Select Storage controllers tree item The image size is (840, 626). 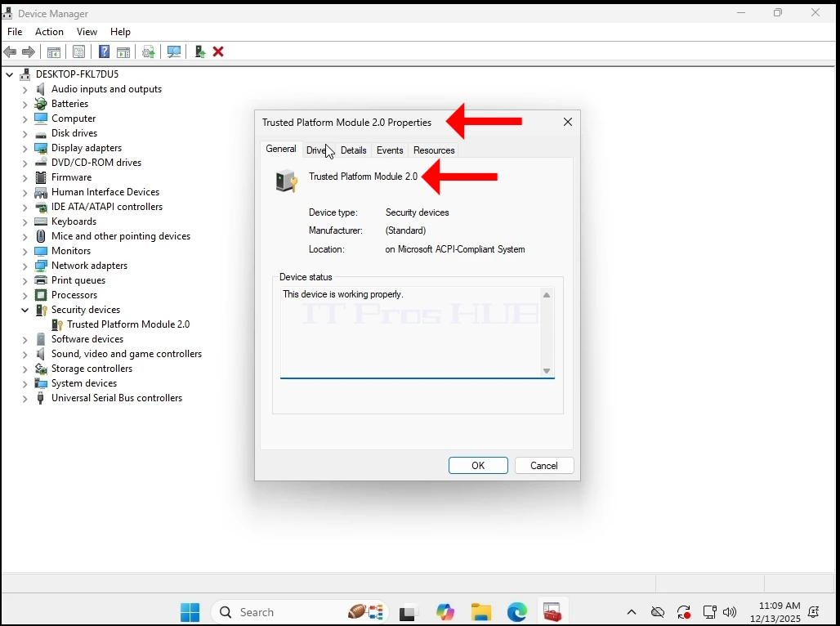point(92,369)
